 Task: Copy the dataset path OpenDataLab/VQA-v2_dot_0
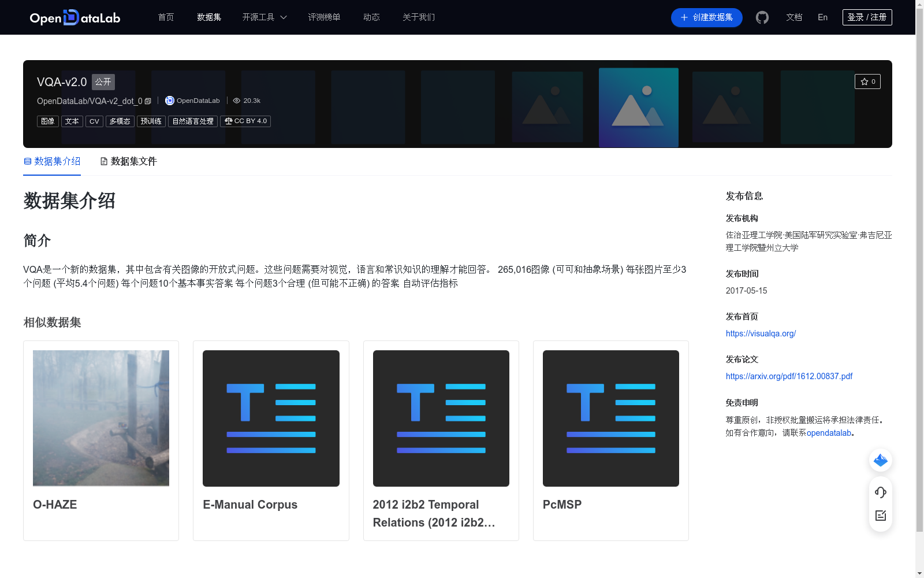tap(148, 101)
